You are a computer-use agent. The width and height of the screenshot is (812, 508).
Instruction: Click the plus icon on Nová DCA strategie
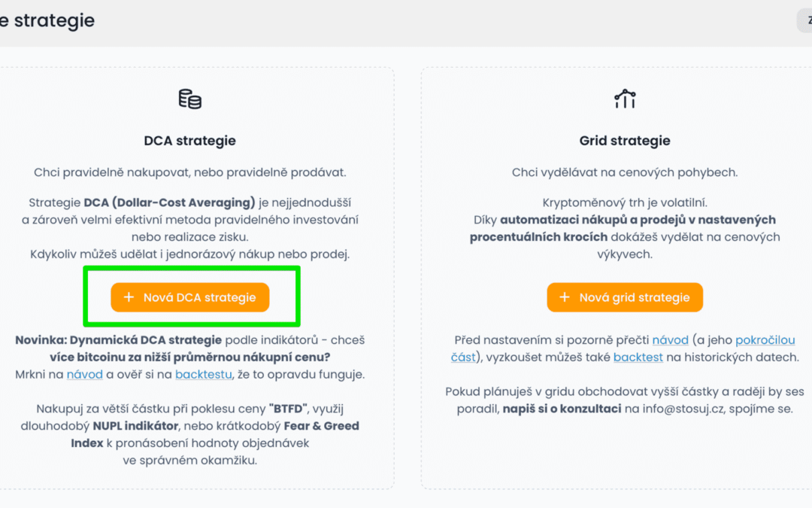click(129, 297)
